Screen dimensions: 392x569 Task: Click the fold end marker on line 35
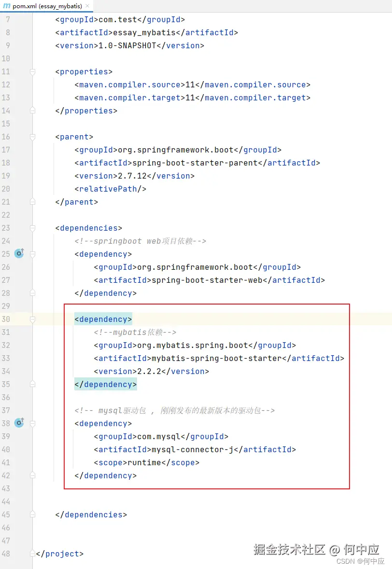(x=33, y=384)
